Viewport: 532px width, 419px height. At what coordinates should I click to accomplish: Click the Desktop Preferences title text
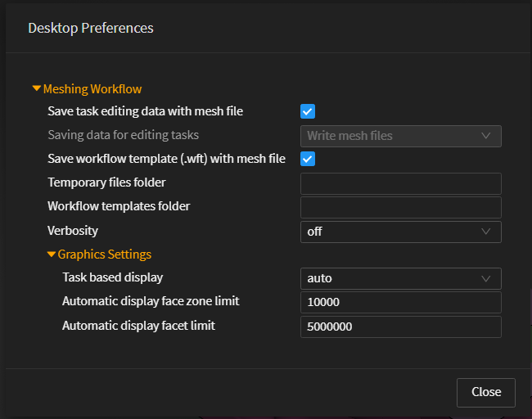91,28
